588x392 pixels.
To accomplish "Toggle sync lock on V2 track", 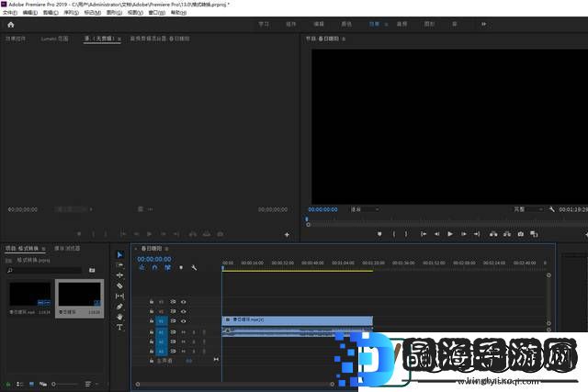I will [x=173, y=311].
